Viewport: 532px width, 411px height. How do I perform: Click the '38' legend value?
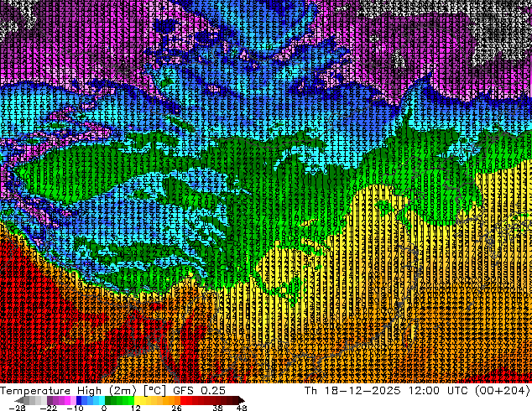point(217,408)
